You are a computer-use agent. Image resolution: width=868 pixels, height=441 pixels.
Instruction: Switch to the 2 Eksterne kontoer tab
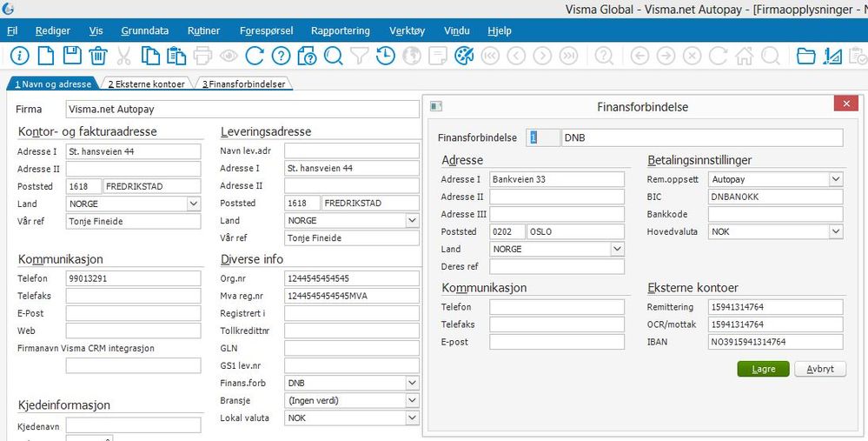147,84
